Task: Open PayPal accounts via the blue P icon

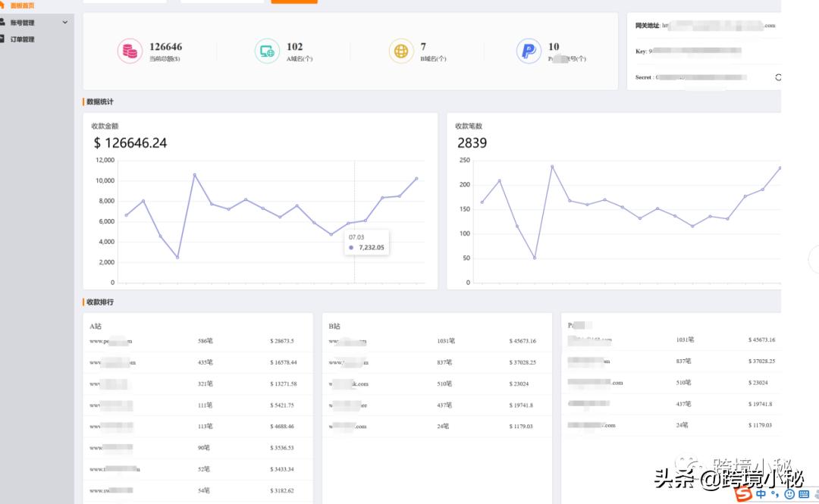Action: (529, 50)
